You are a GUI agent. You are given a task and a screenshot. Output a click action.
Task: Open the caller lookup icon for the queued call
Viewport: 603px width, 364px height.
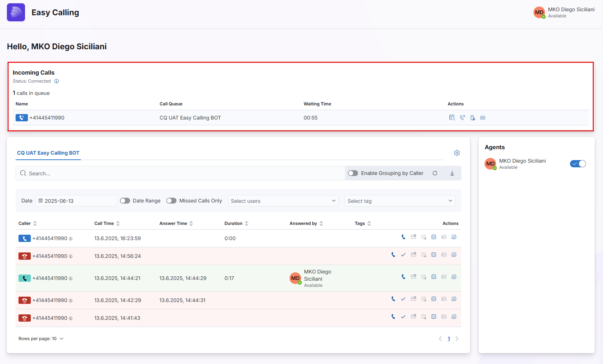pos(452,118)
